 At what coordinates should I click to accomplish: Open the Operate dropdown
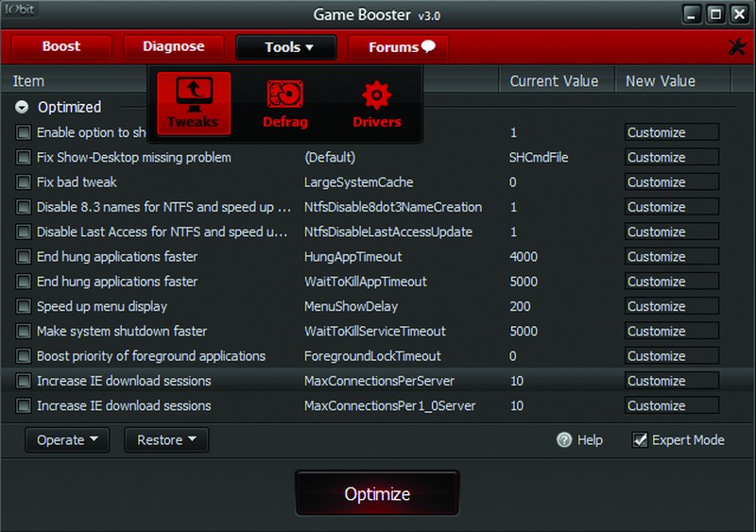click(67, 440)
